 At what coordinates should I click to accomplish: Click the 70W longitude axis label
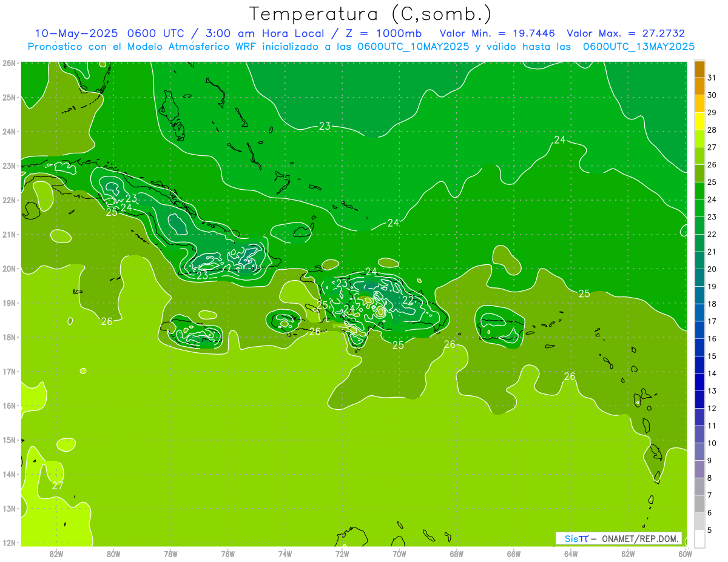pyautogui.click(x=399, y=554)
